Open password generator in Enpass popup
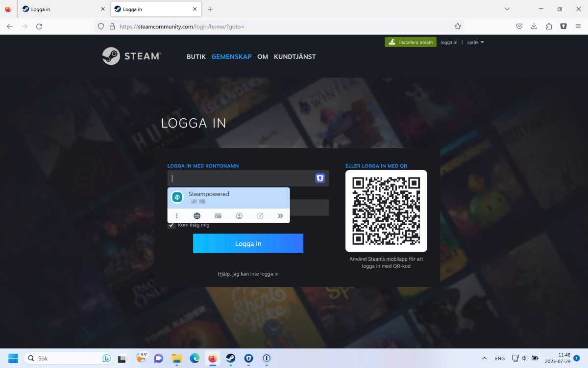The width and height of the screenshot is (588, 368). [260, 216]
